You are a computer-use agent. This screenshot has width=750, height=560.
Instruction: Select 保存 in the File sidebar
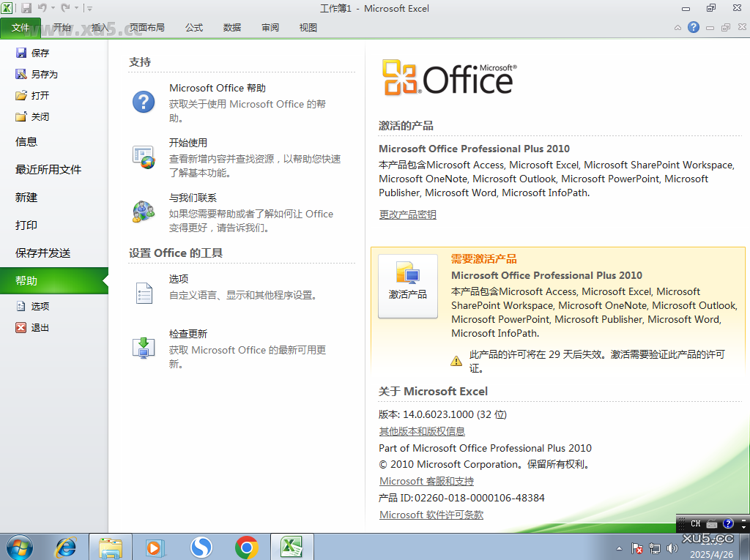point(42,52)
